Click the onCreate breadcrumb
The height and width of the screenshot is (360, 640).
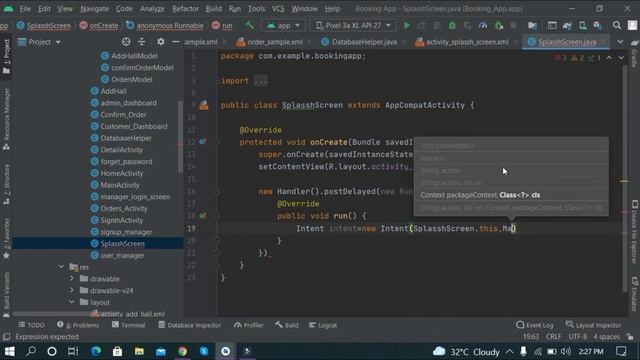tap(99, 25)
